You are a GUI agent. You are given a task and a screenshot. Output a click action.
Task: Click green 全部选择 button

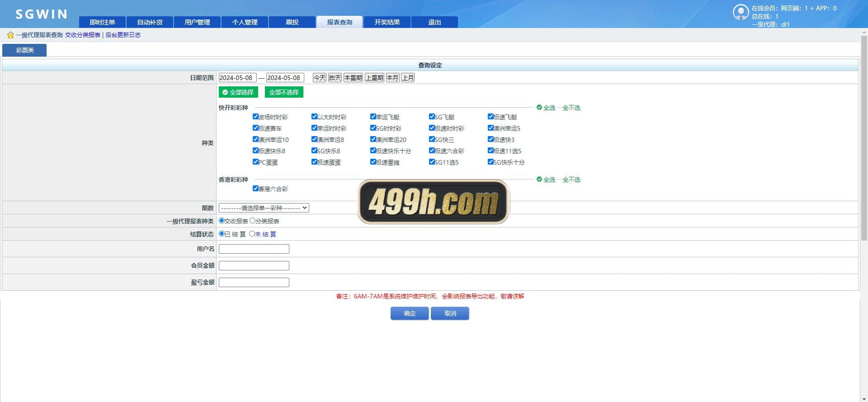(238, 92)
